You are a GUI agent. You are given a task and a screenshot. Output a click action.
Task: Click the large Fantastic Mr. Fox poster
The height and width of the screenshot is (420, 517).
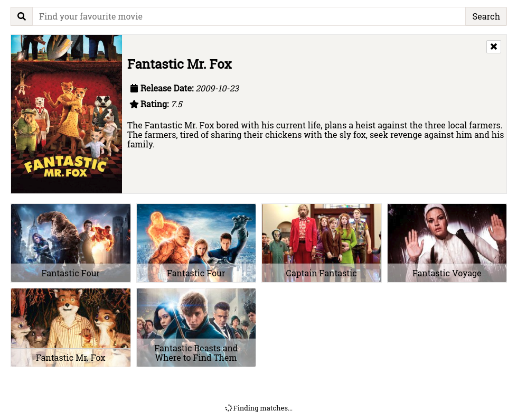(67, 114)
